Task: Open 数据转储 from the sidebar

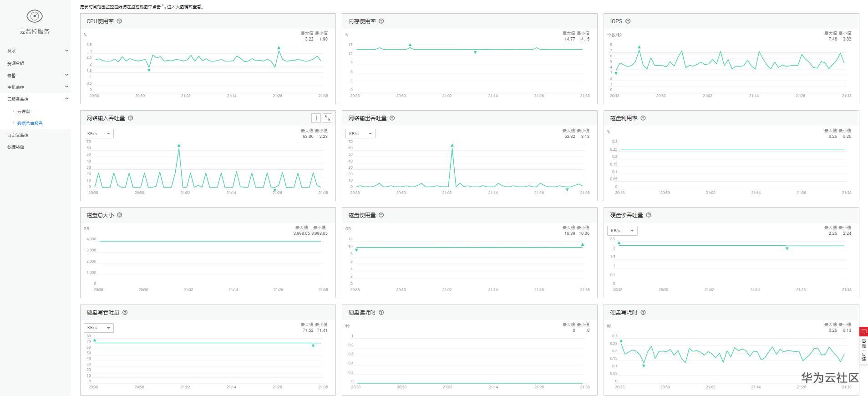Action: click(x=16, y=147)
